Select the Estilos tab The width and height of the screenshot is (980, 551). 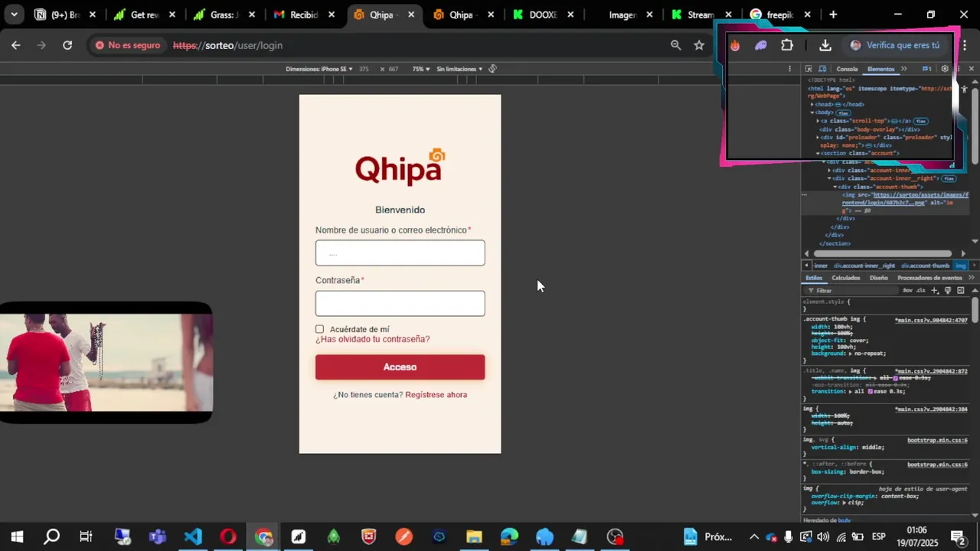point(814,278)
